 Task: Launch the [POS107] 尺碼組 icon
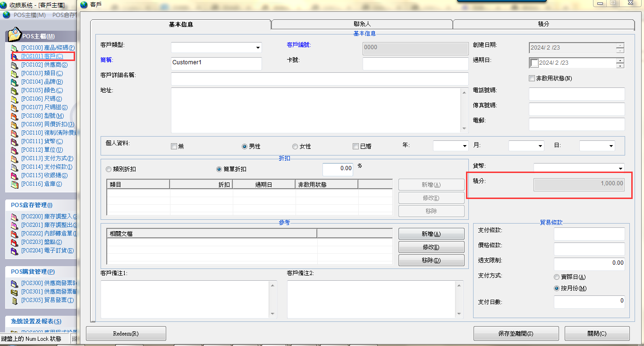[x=15, y=107]
